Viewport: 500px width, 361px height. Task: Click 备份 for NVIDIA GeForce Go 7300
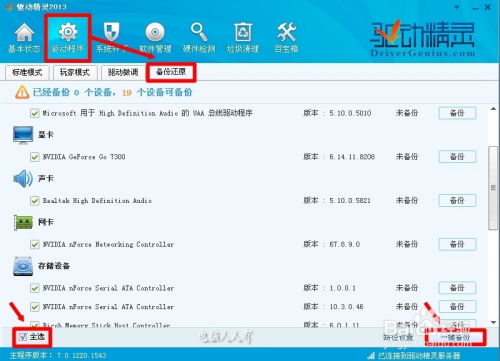457,157
